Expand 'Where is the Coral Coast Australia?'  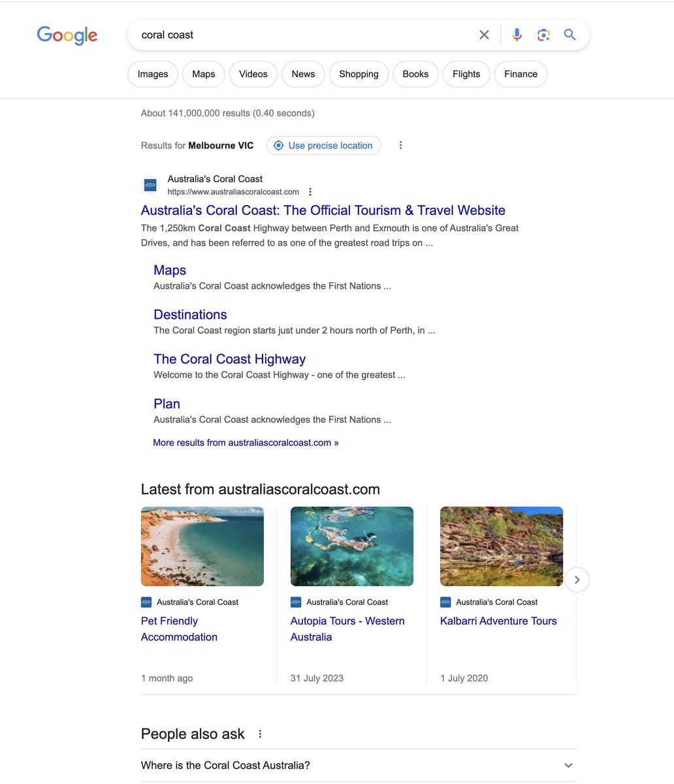tap(359, 765)
